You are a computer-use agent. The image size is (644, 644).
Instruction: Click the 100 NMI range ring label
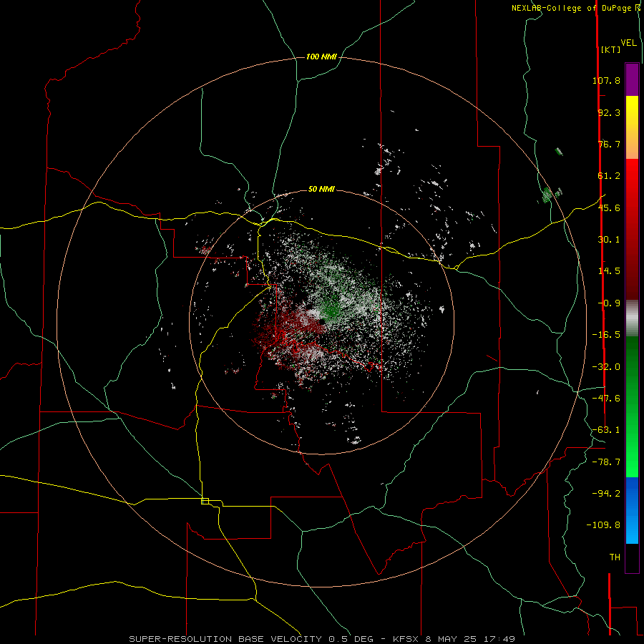[x=321, y=57]
